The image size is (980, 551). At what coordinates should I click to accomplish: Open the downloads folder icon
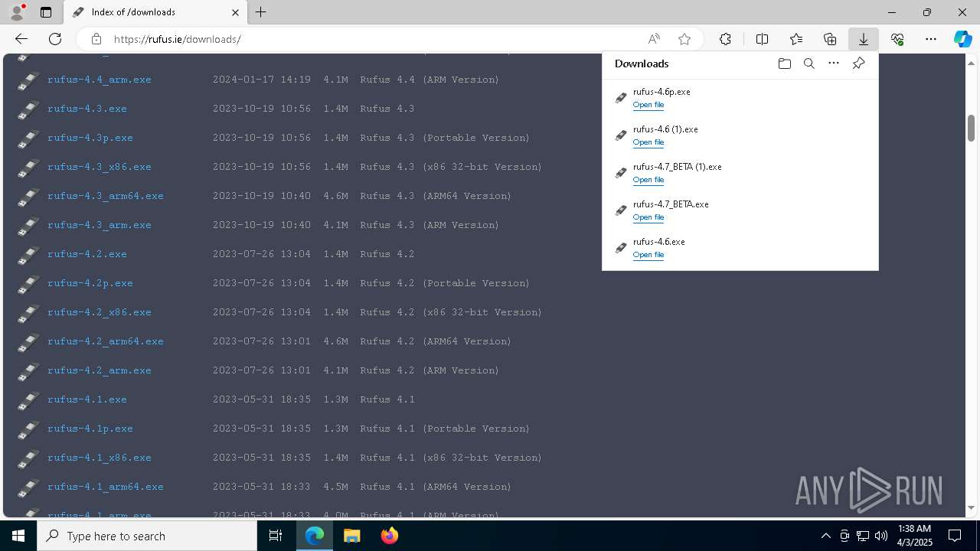point(784,64)
